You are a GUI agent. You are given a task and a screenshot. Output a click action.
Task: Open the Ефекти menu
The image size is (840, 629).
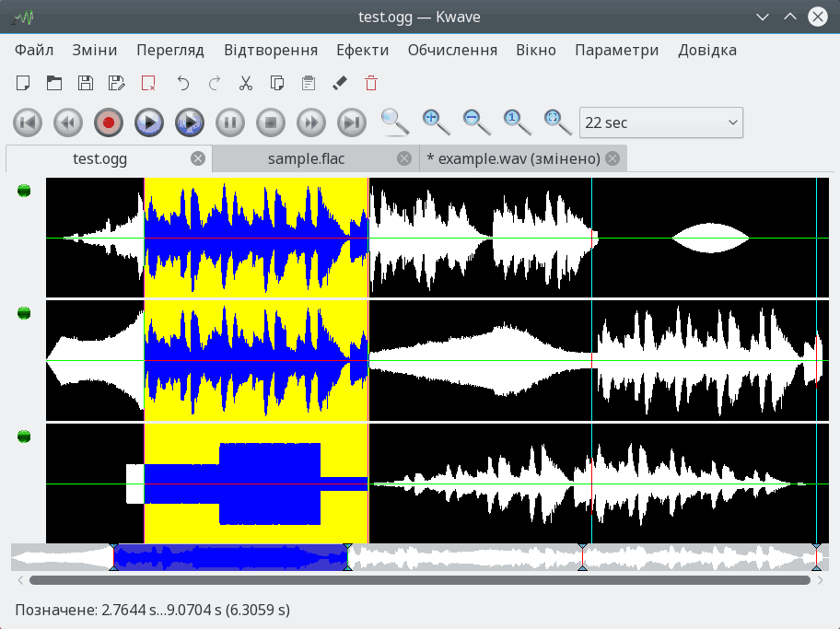363,51
